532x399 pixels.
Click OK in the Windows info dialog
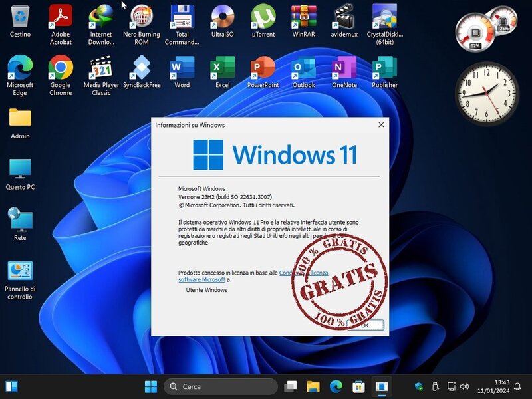(x=366, y=325)
